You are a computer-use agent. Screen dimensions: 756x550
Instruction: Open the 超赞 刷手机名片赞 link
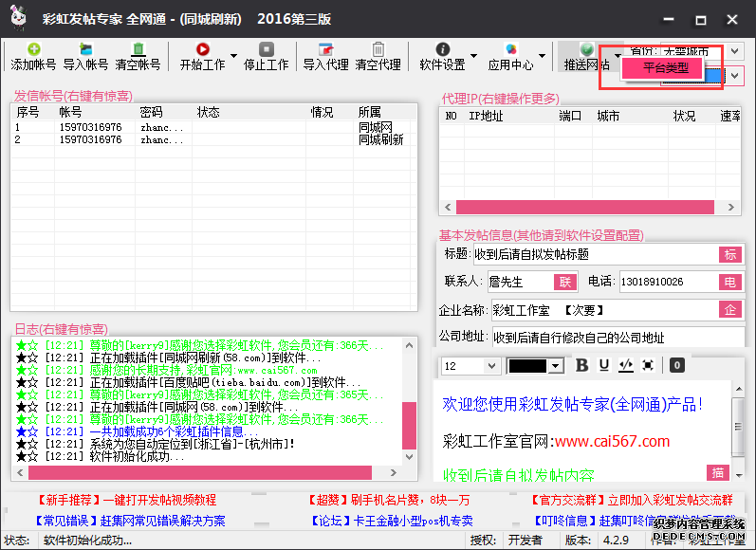pos(388,500)
